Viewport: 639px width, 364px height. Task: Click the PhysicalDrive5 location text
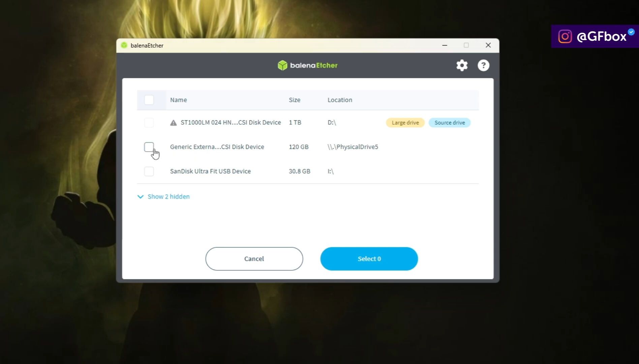point(353,147)
